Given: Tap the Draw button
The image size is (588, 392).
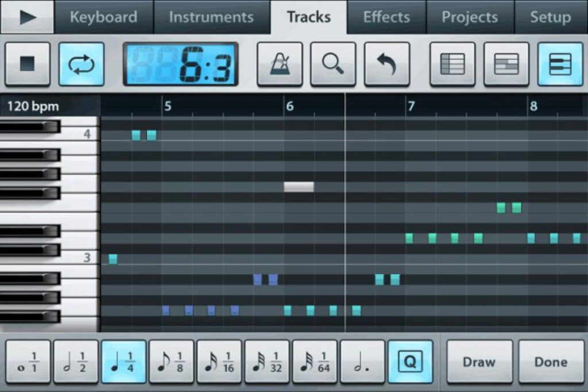Looking at the screenshot, I should [479, 362].
